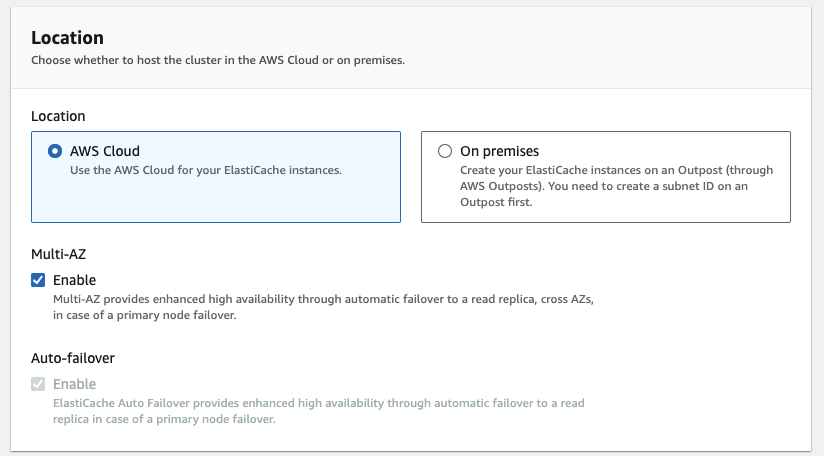
Task: Click the "Auto-failover" section label
Action: pyautogui.click(x=73, y=358)
